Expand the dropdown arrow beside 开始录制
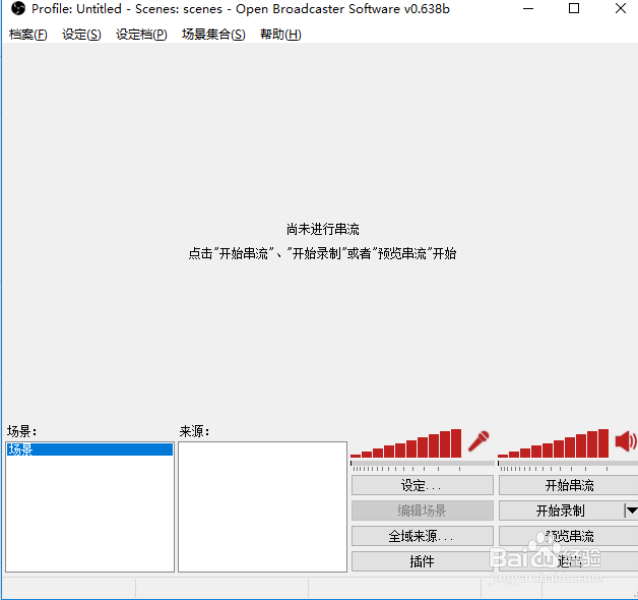Viewport: 638px width, 600px height. tap(631, 511)
